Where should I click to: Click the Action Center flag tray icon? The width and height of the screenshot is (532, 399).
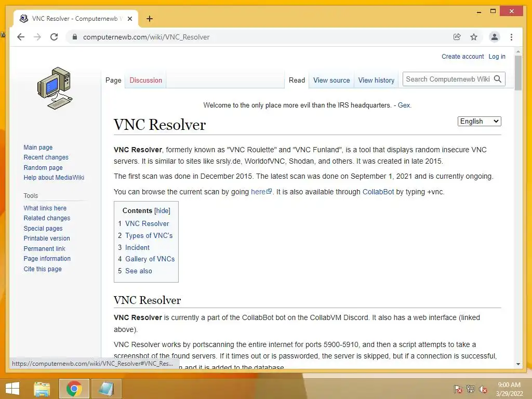tap(458, 389)
